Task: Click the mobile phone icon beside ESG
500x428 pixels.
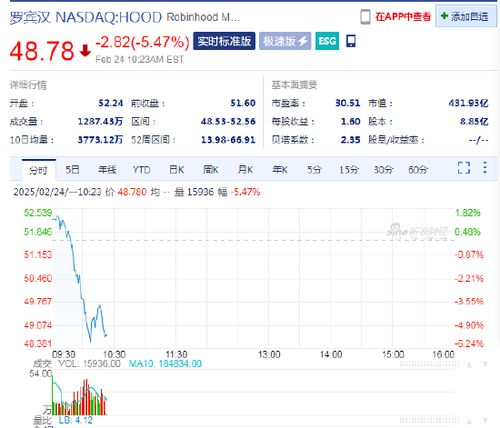Action: (351, 41)
